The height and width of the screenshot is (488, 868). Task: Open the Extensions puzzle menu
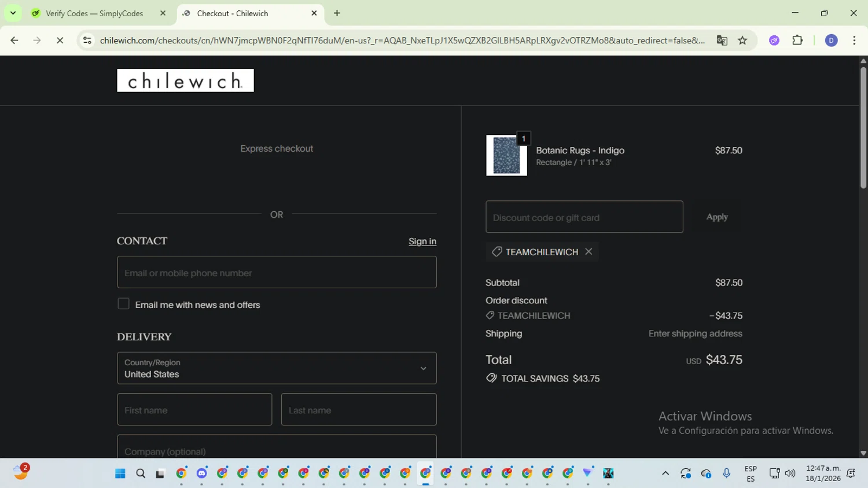pyautogui.click(x=797, y=41)
